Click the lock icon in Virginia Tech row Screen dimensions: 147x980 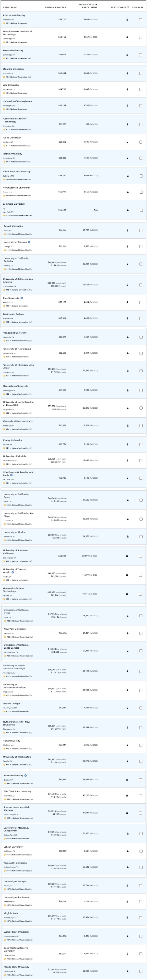click(x=127, y=918)
